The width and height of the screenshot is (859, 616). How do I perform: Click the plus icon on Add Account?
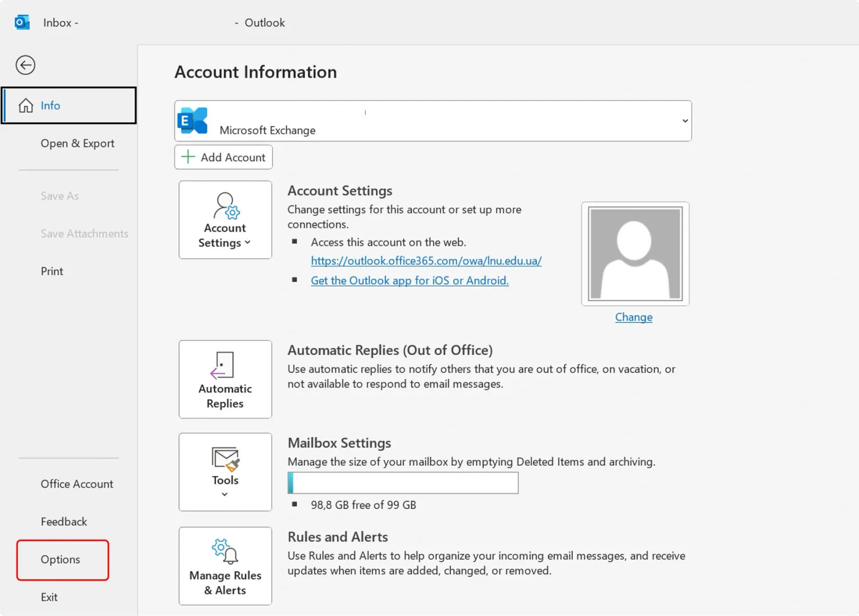click(x=188, y=157)
